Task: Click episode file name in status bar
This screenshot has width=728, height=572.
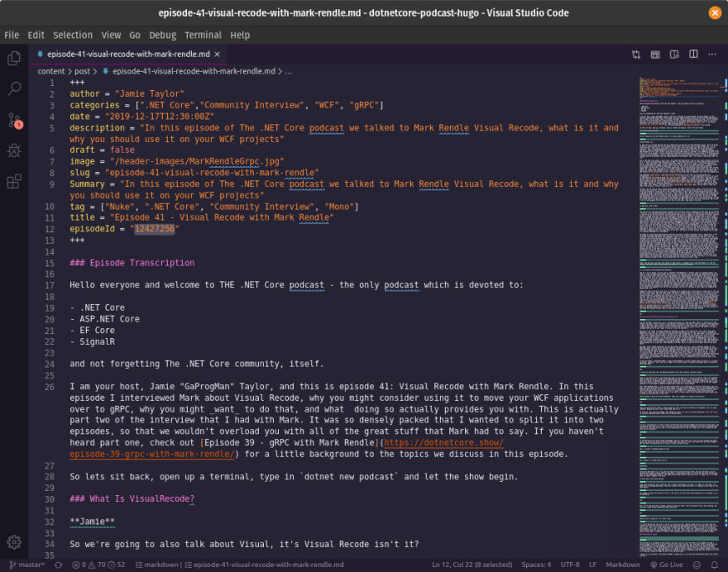Action: coord(264,565)
